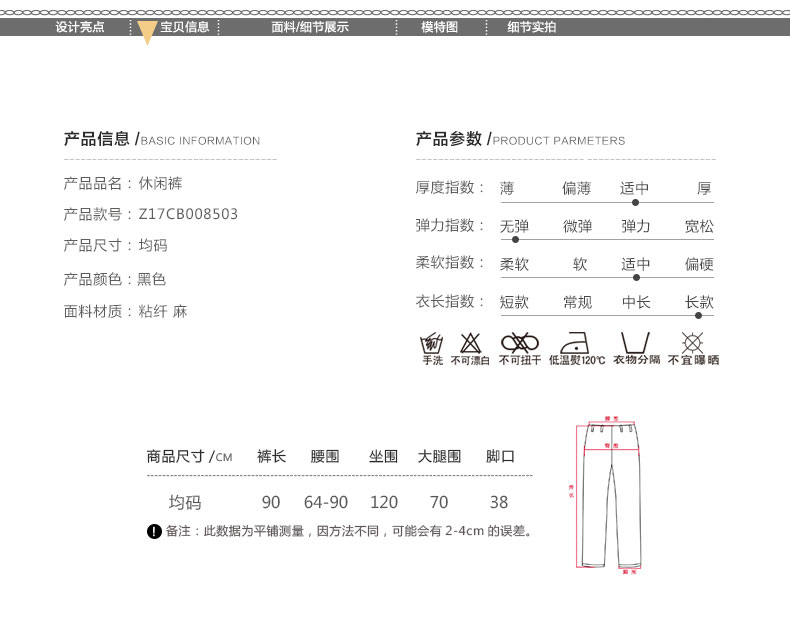790x629 pixels.
Task: Click the hand wash (手洗) care icon
Action: 432,342
